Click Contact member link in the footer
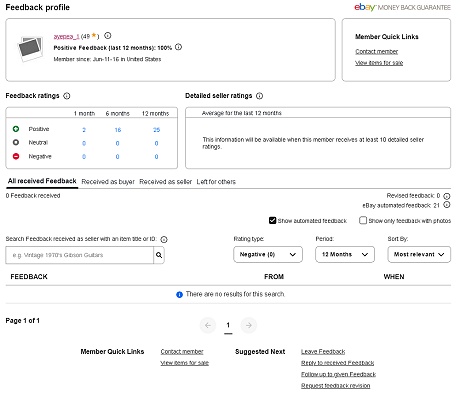Screen dimensions: 460x400 tap(182, 351)
